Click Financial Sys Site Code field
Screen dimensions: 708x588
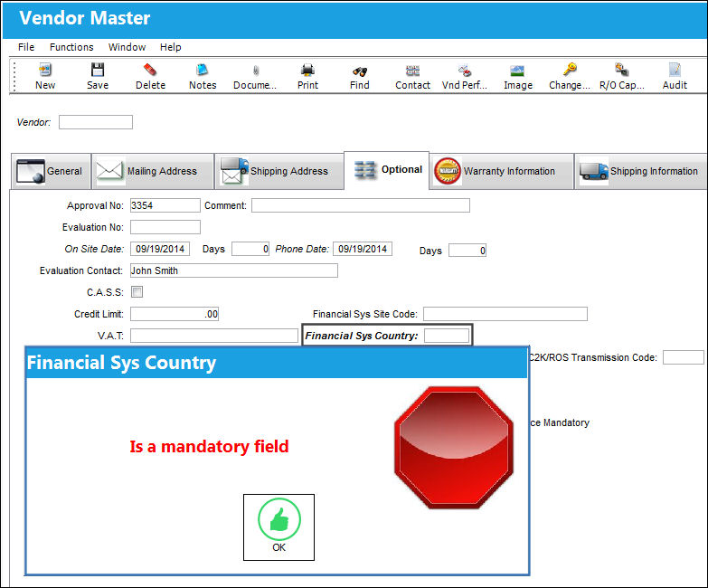coord(505,314)
